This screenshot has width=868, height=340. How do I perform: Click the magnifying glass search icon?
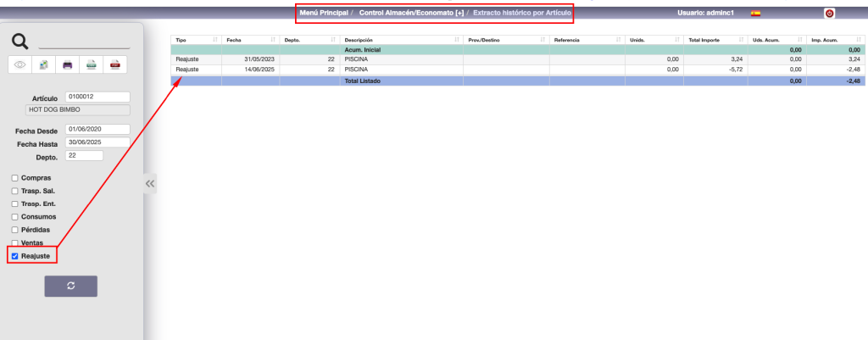pos(20,42)
